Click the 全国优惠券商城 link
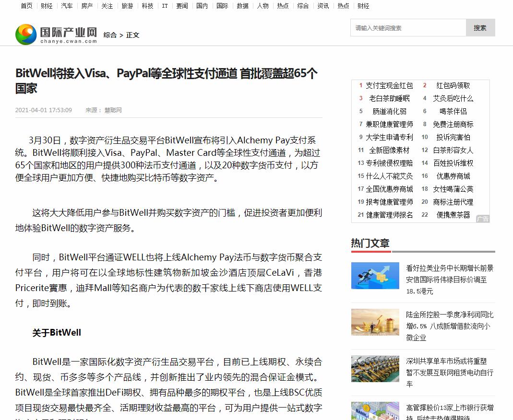The width and height of the screenshot is (513, 420). [389, 189]
